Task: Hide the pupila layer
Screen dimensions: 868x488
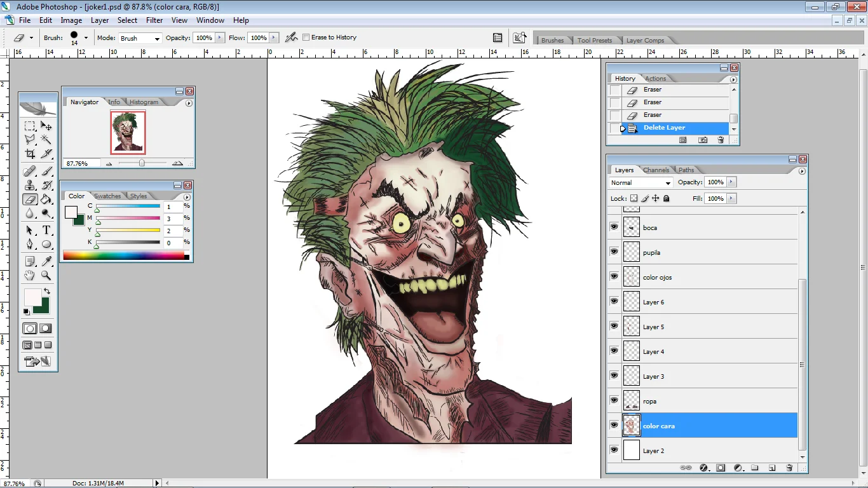Action: 614,252
